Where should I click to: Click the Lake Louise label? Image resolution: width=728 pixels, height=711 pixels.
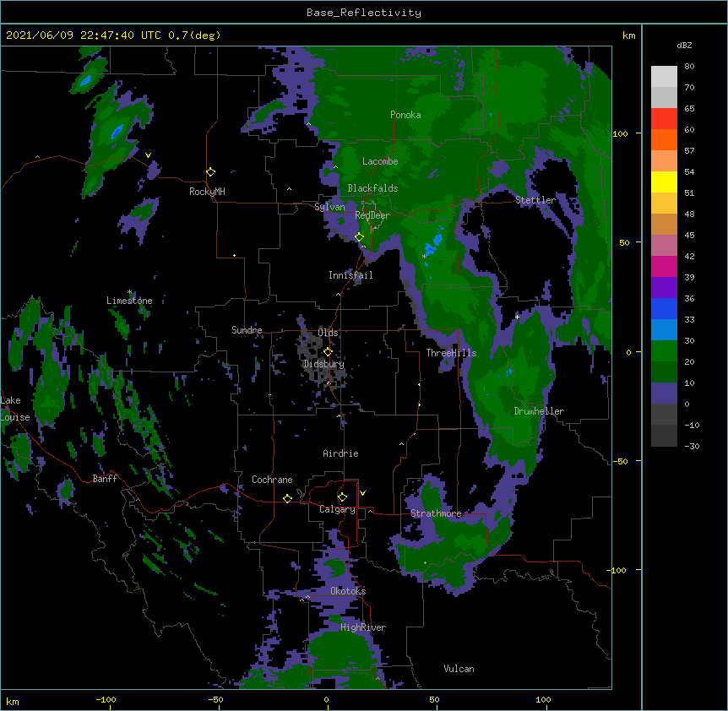coord(15,409)
